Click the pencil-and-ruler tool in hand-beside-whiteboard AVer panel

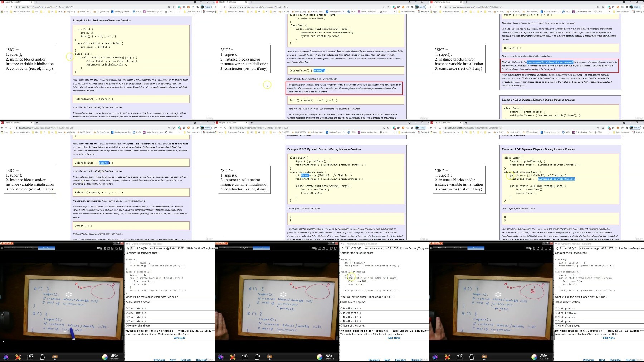[x=233, y=357]
